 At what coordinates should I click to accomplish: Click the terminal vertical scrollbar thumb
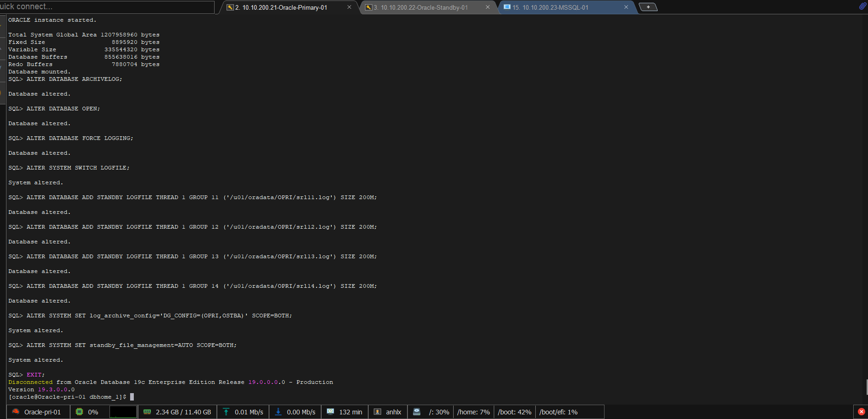coord(867,387)
